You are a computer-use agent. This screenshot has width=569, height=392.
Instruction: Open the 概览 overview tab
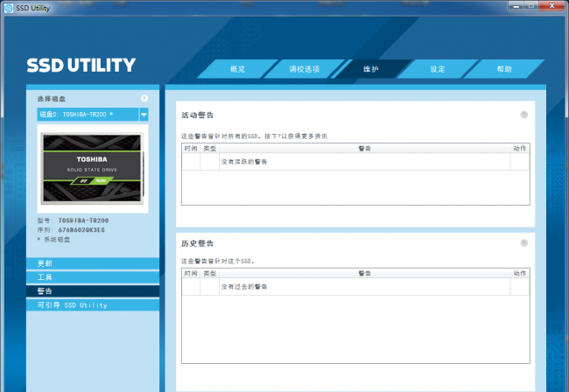click(238, 69)
